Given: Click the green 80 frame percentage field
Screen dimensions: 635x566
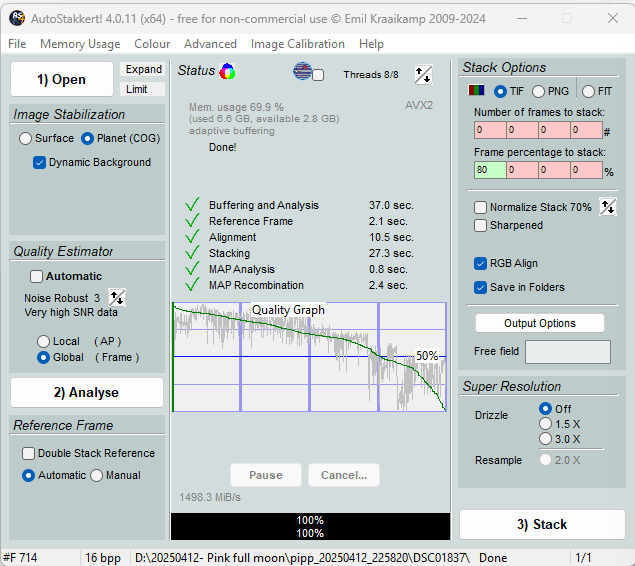Looking at the screenshot, I should tap(488, 170).
